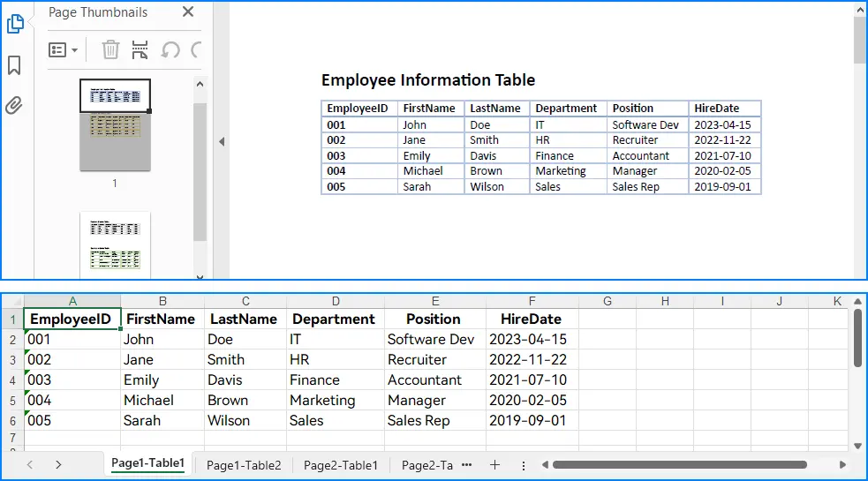Select cell A1 EmployeeID
Screen dimensions: 868x481
click(x=72, y=319)
